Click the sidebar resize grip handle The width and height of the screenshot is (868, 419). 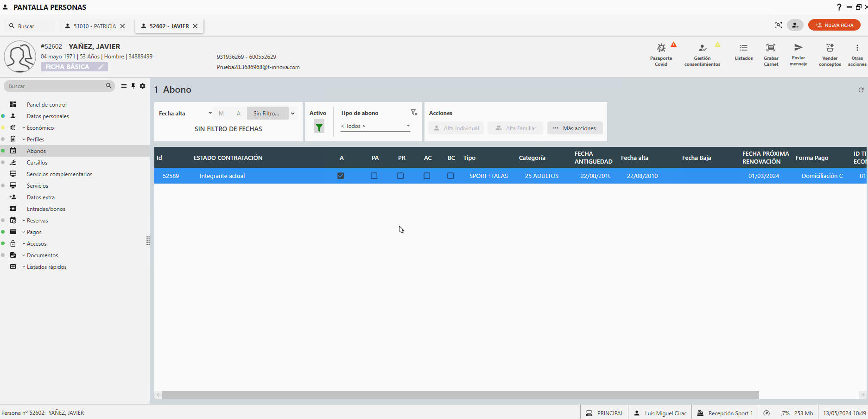[148, 241]
